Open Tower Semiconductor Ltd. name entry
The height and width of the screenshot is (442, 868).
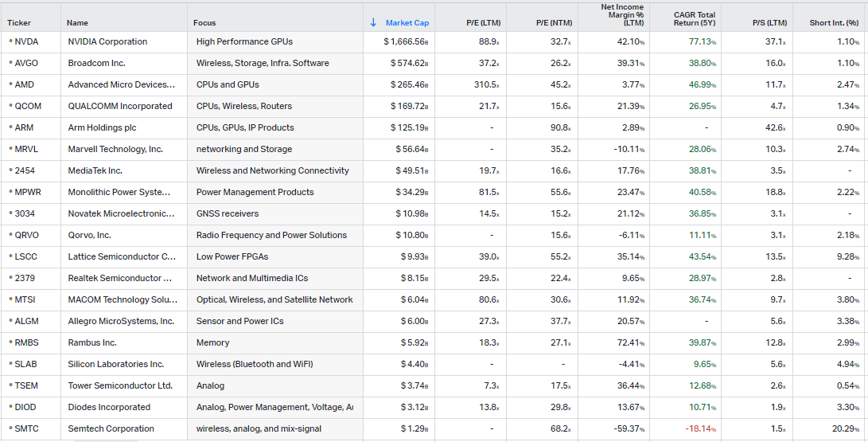click(x=120, y=385)
